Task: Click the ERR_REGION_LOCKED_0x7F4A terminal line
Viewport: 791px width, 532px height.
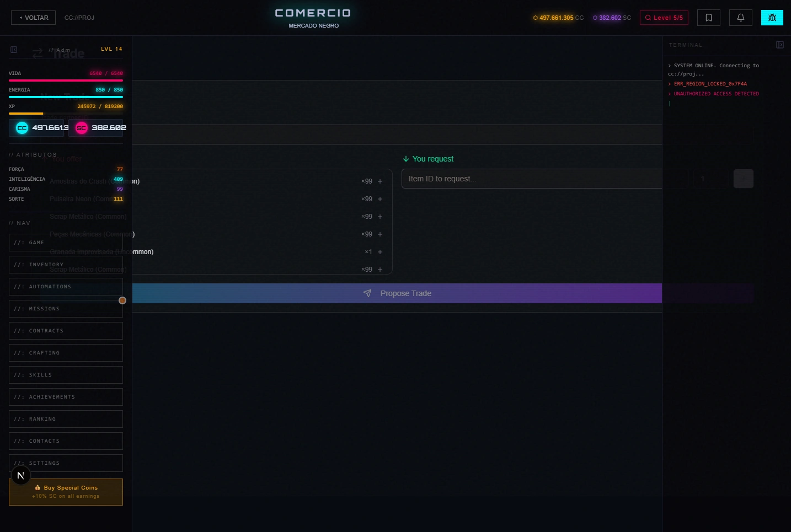Action: 708,84
